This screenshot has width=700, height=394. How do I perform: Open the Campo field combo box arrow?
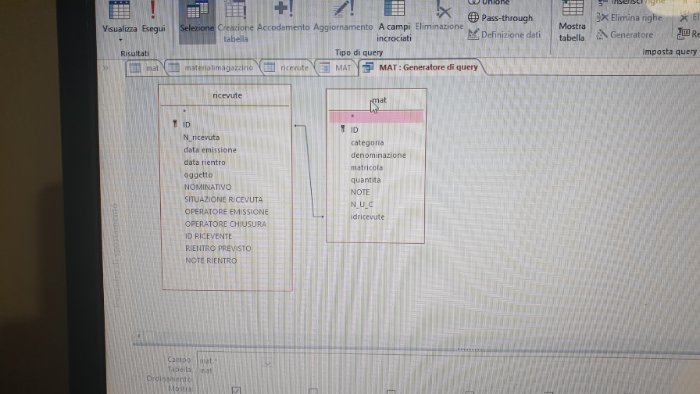[267, 363]
